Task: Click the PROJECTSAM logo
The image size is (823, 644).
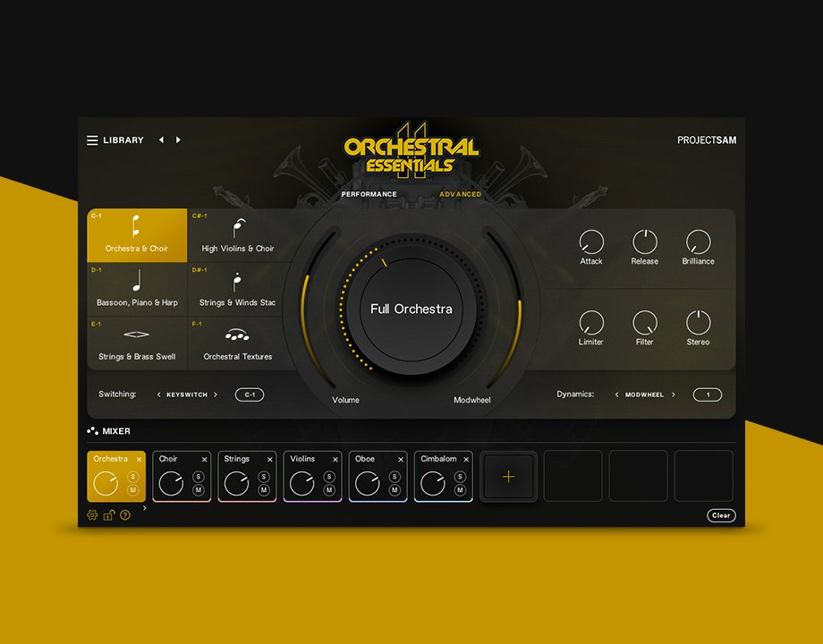Action: click(708, 140)
